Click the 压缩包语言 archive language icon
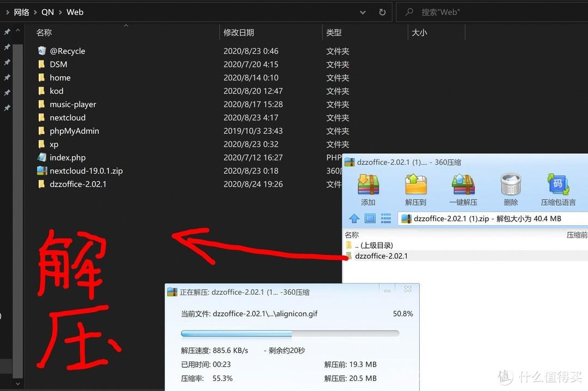The height and width of the screenshot is (391, 588). pos(558,184)
